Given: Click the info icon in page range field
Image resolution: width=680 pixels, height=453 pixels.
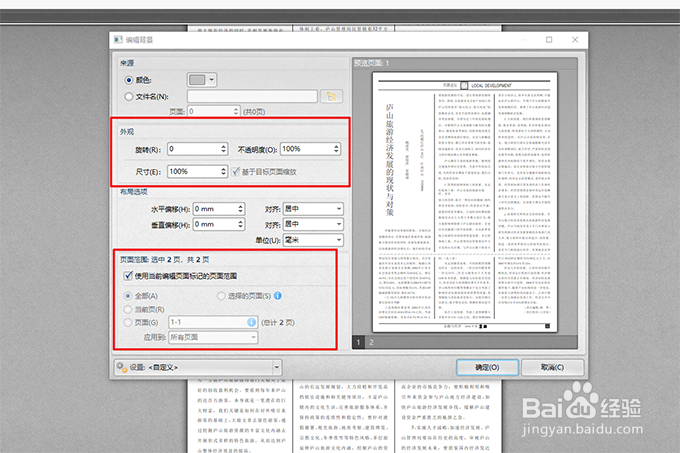Looking at the screenshot, I should pos(252,322).
